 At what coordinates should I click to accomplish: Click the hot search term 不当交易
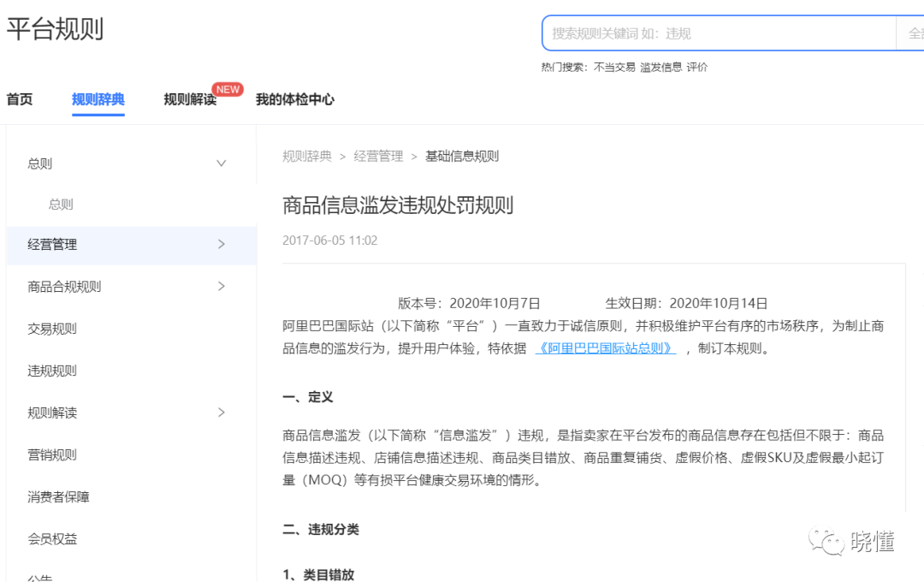pyautogui.click(x=614, y=68)
